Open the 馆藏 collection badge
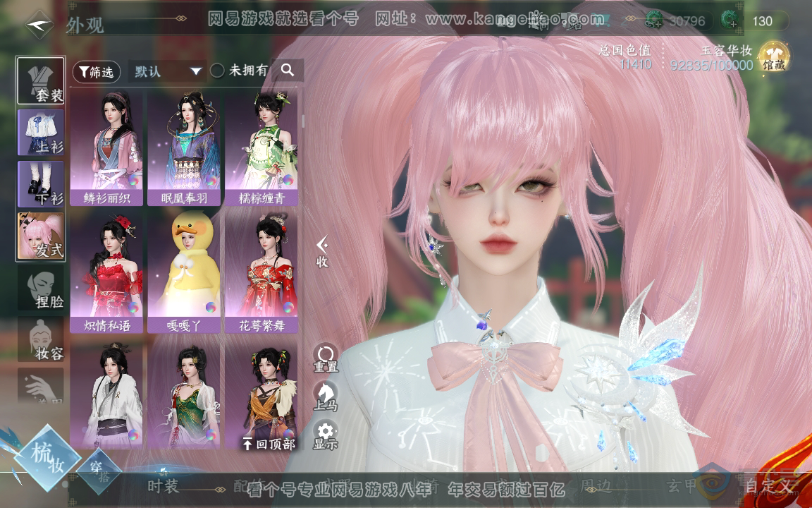 [x=773, y=57]
